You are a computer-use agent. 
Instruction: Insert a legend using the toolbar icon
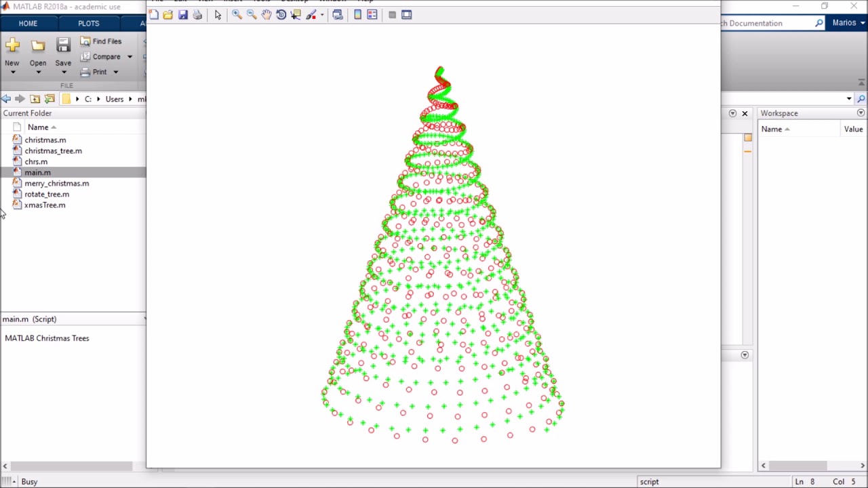[372, 15]
